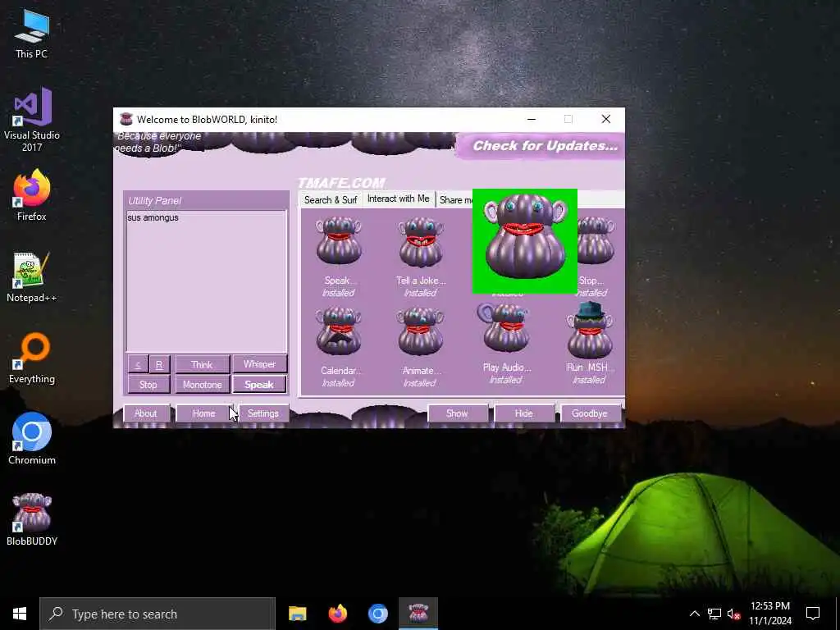Open the Tell a Joke blob icon
The width and height of the screenshot is (840, 630).
(421, 242)
